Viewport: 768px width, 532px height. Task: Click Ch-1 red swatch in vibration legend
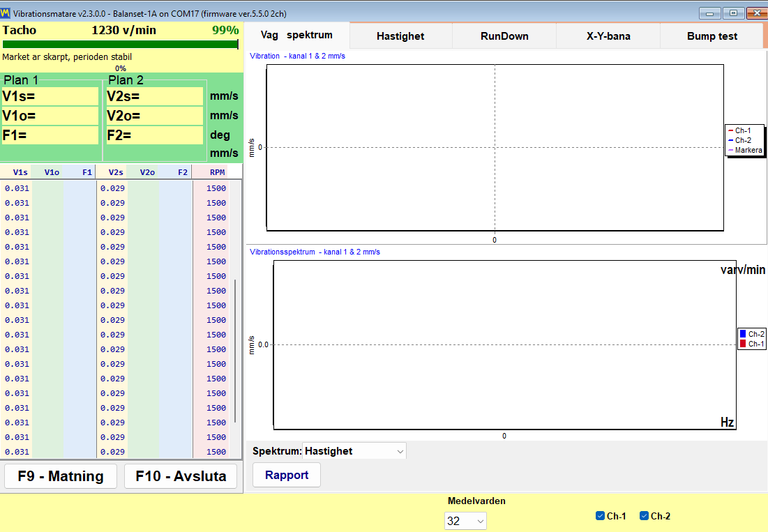pyautogui.click(x=731, y=130)
